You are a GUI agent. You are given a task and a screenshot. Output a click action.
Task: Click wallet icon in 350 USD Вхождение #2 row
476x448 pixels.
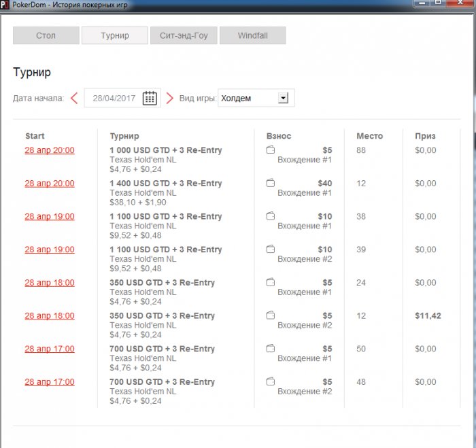pyautogui.click(x=271, y=315)
